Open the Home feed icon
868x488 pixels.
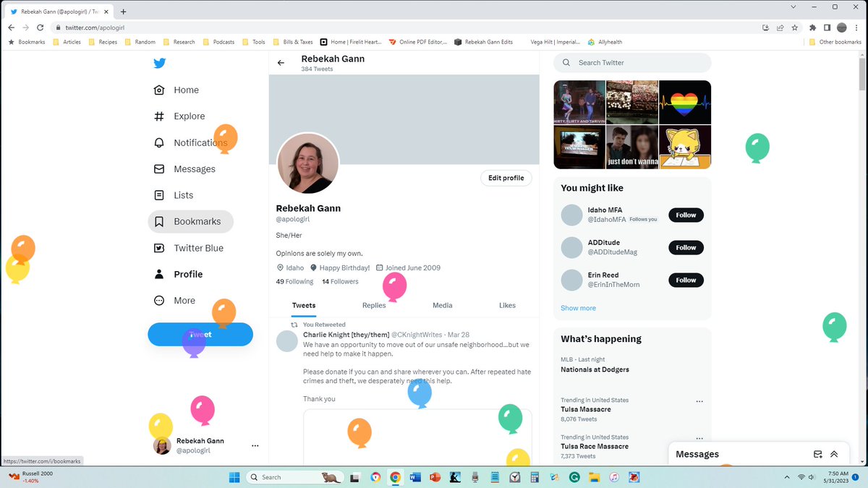point(159,90)
